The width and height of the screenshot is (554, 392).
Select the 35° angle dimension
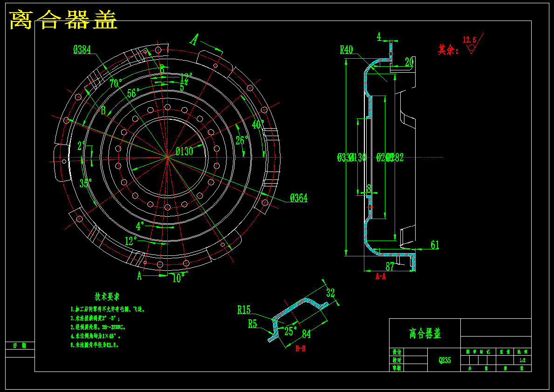tap(86, 183)
